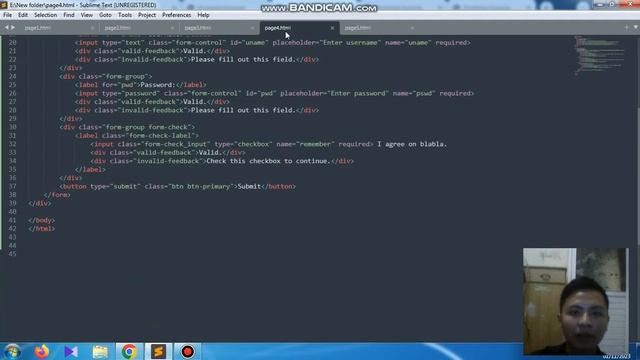
Task: Click "Valid." text on line 33
Action: pos(210,153)
